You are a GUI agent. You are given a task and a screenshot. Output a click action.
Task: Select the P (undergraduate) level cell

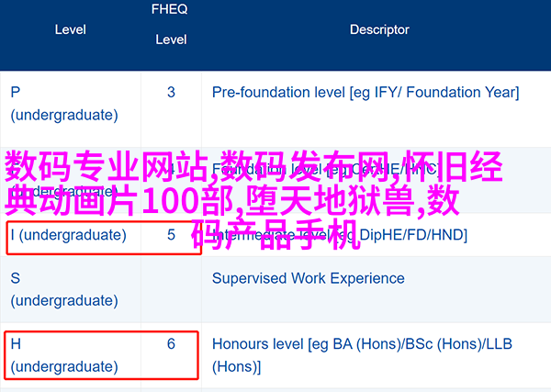64,104
